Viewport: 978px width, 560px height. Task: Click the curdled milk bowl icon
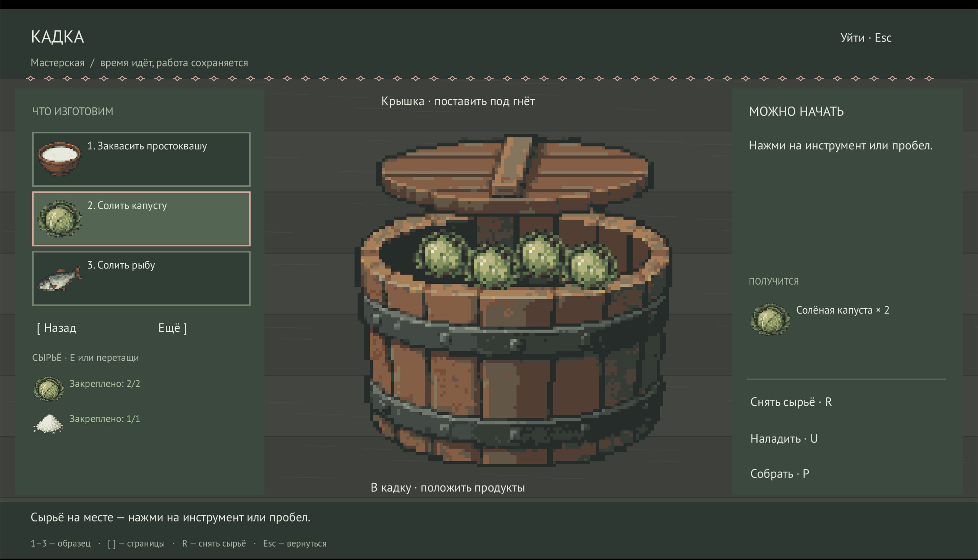(59, 159)
